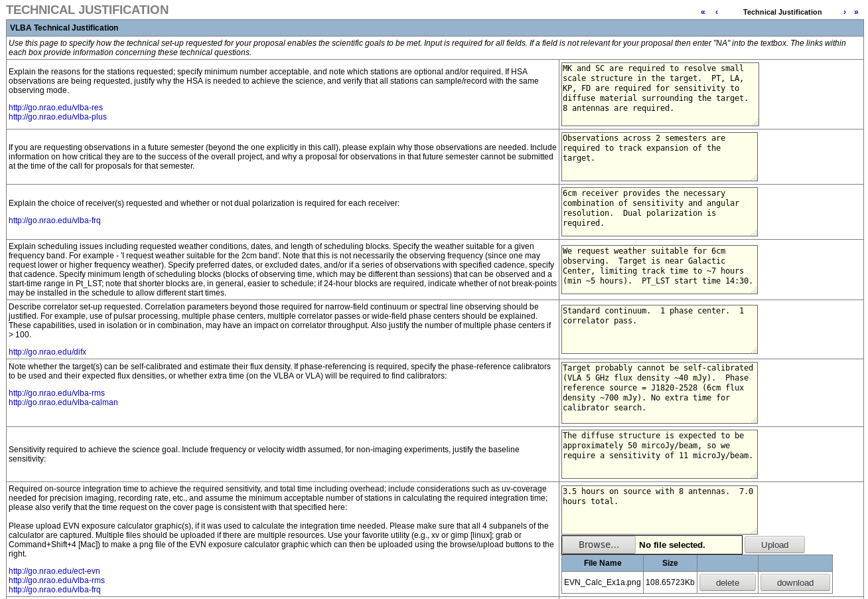868x599 pixels.
Task: Click the File Name column header
Action: click(x=603, y=562)
